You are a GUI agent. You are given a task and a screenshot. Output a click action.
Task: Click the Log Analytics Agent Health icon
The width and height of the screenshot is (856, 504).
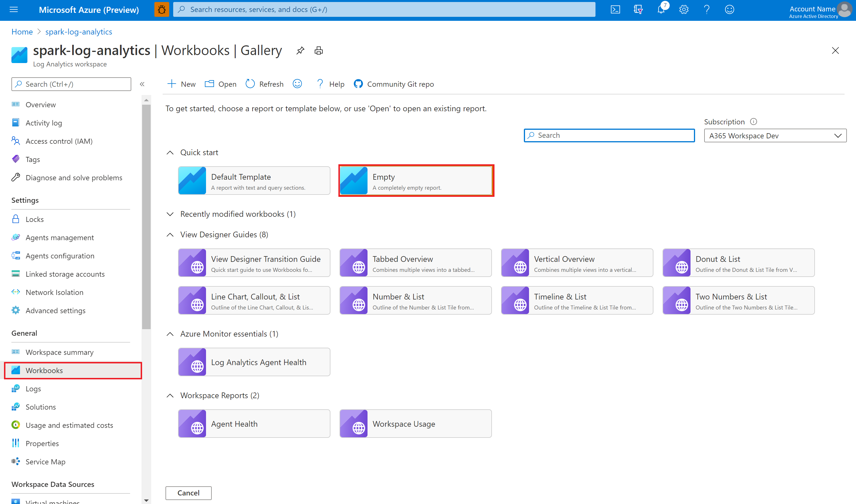[x=192, y=362]
